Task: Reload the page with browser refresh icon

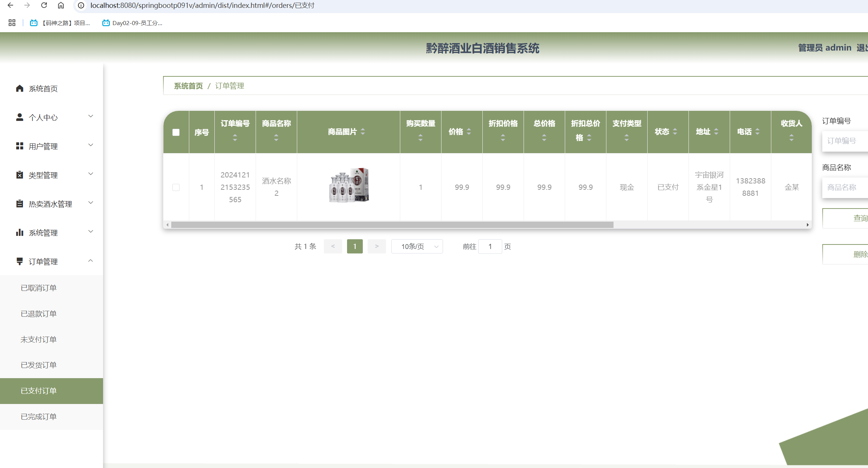Action: click(44, 6)
